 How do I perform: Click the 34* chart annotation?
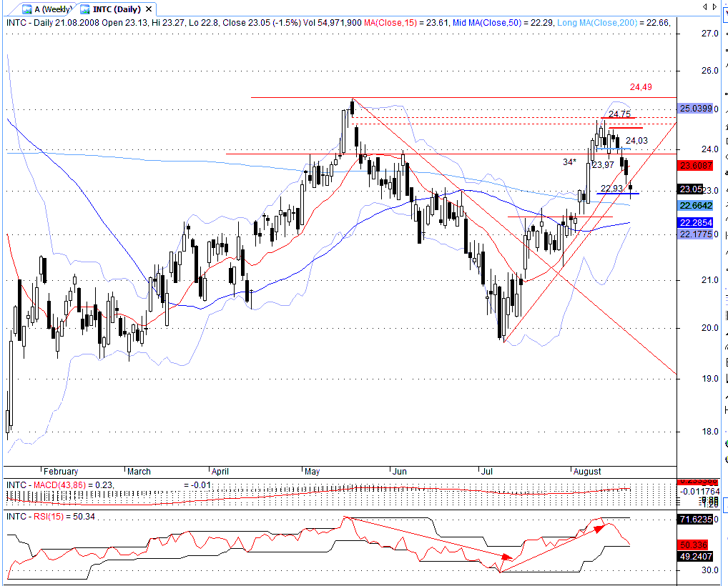(569, 162)
